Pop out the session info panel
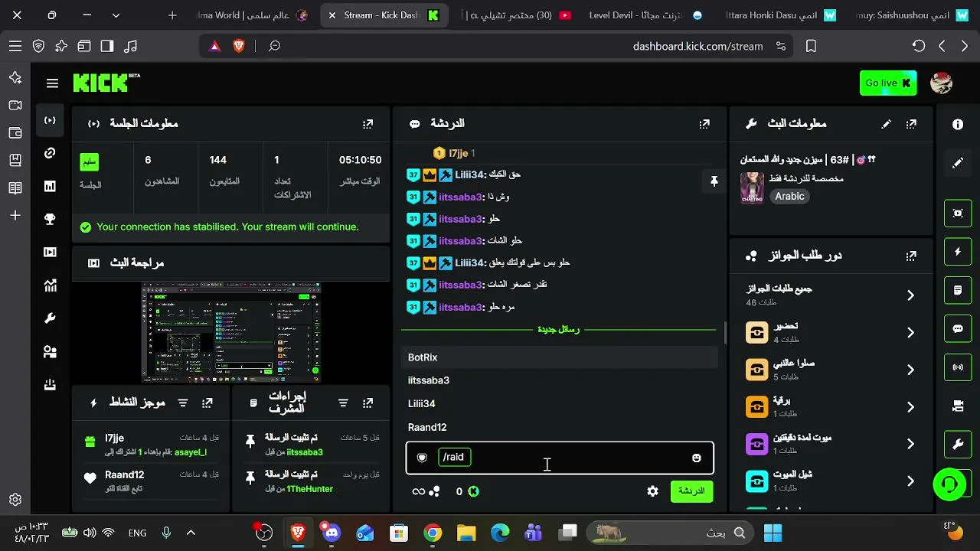Viewport: 980px width, 551px height. point(368,124)
